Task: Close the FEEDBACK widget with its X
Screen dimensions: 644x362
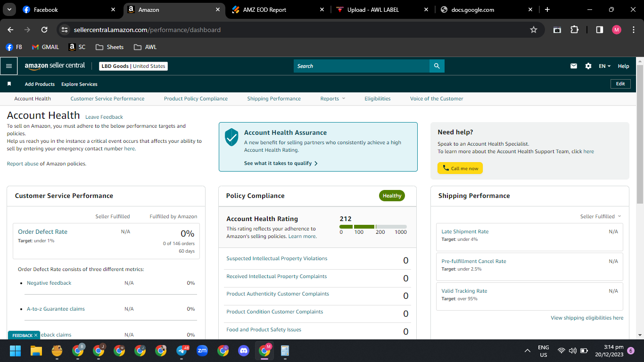Action: point(35,335)
